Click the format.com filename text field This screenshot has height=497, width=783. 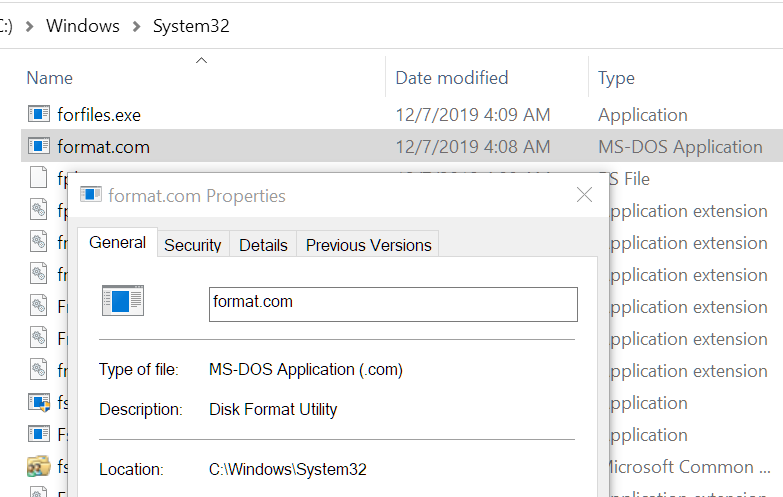(x=392, y=304)
